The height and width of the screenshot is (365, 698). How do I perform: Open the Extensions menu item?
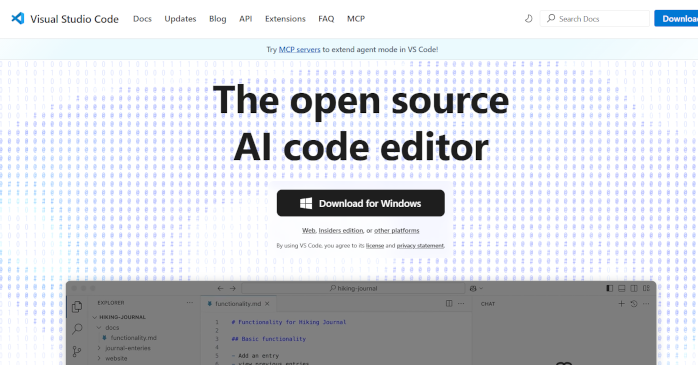tap(285, 19)
